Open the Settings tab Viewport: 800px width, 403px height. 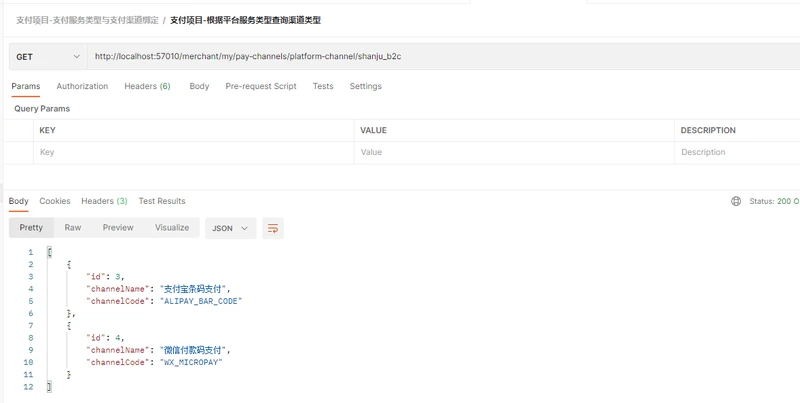[x=365, y=86]
